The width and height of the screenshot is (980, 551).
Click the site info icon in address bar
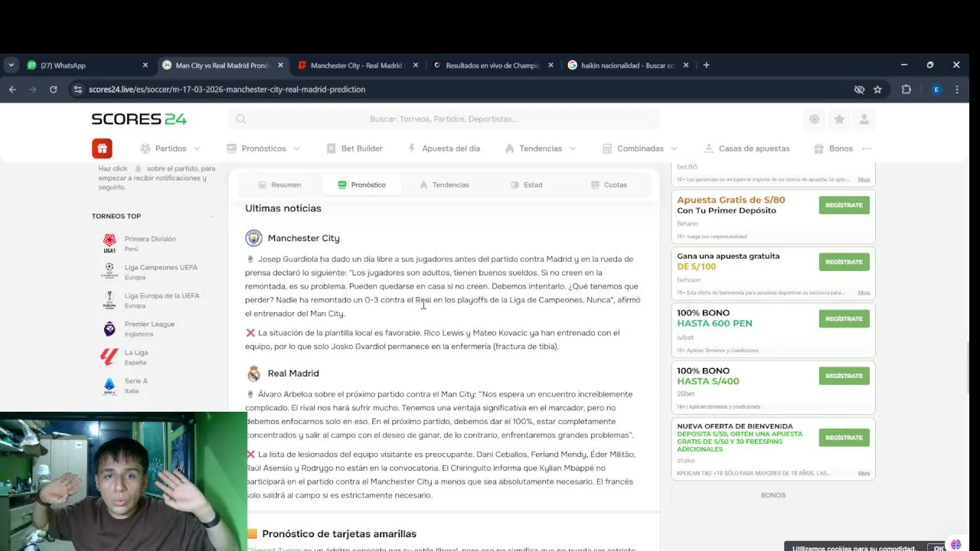click(x=77, y=90)
